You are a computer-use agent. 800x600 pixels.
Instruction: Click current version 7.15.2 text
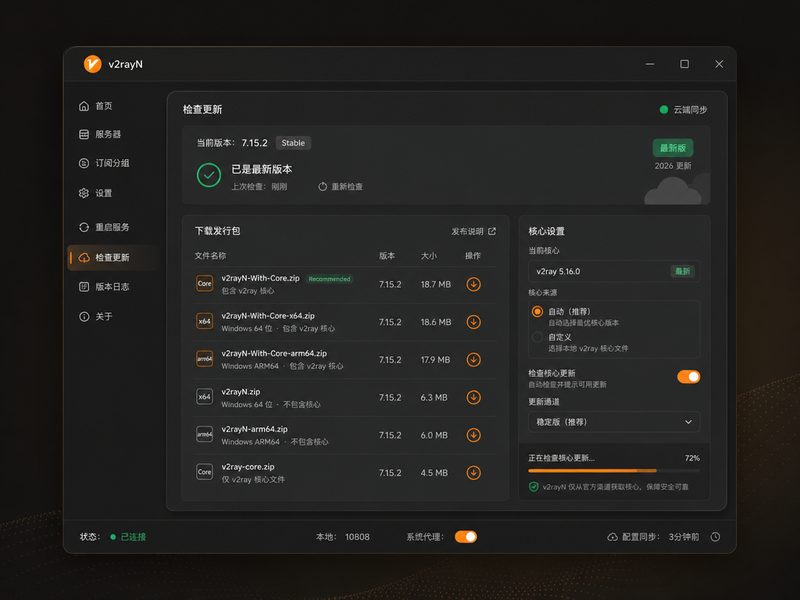pos(255,143)
